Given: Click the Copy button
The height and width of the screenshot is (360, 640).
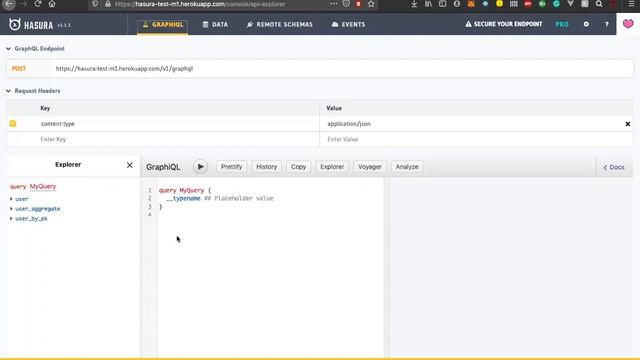Looking at the screenshot, I should click(298, 167).
